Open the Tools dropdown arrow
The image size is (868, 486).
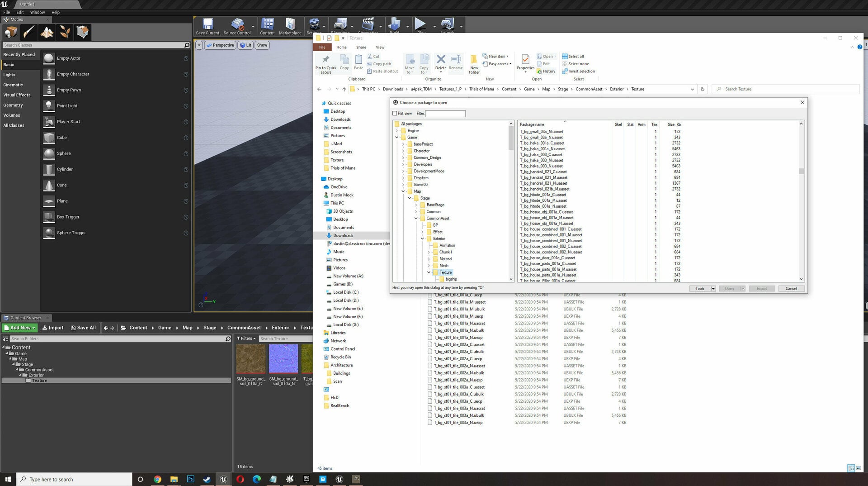pyautogui.click(x=713, y=289)
